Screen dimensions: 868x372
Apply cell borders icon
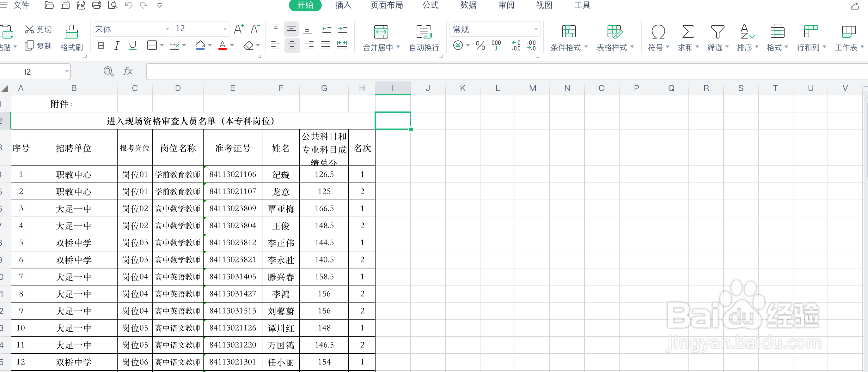pos(152,45)
